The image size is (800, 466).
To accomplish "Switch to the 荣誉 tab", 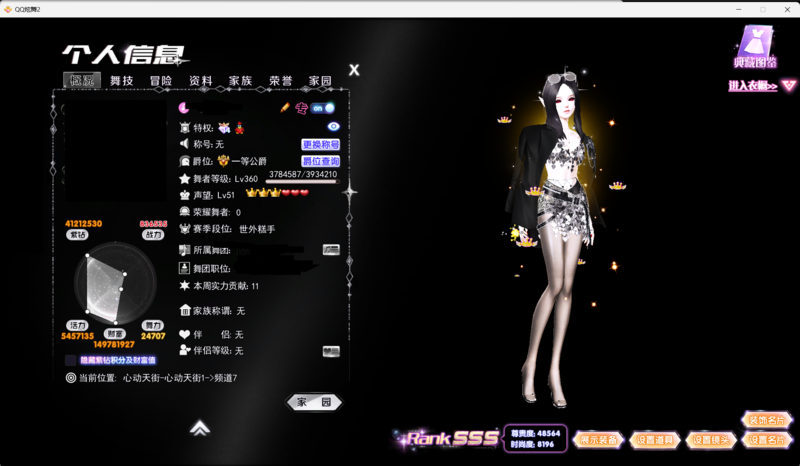I will (281, 80).
